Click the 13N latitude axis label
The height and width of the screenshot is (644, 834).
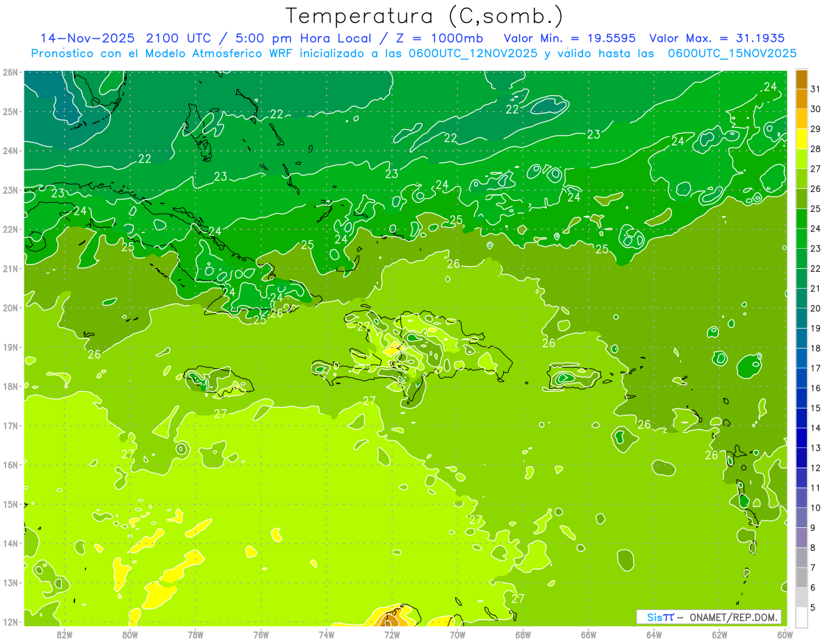[x=10, y=582]
